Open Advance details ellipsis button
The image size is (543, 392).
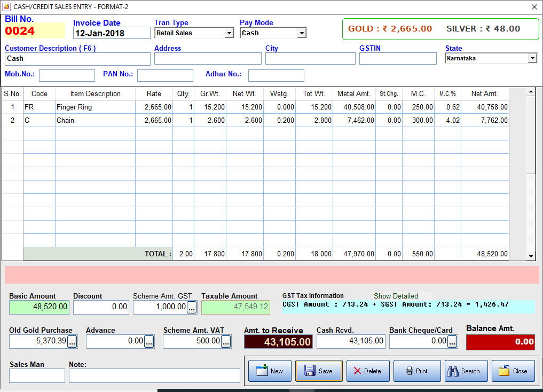tap(149, 342)
